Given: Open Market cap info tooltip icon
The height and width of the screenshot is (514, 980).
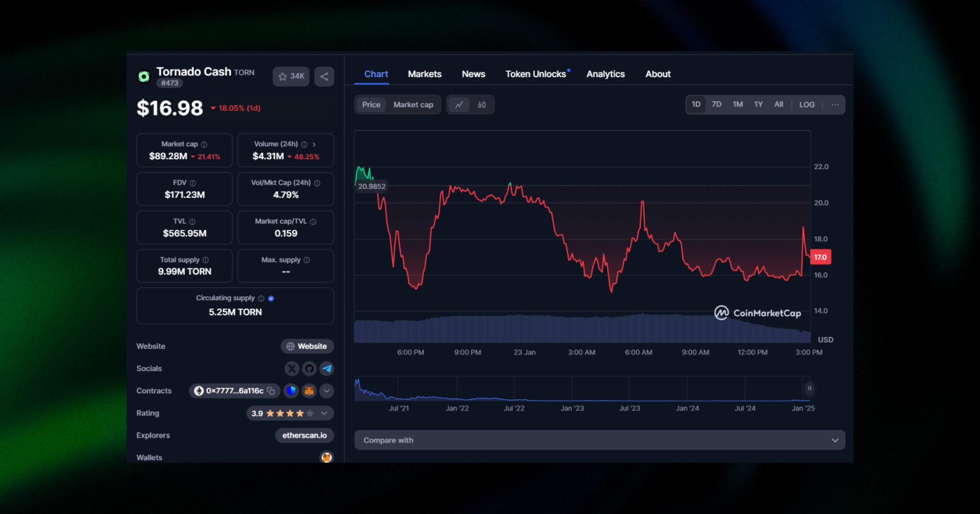Looking at the screenshot, I should point(204,144).
